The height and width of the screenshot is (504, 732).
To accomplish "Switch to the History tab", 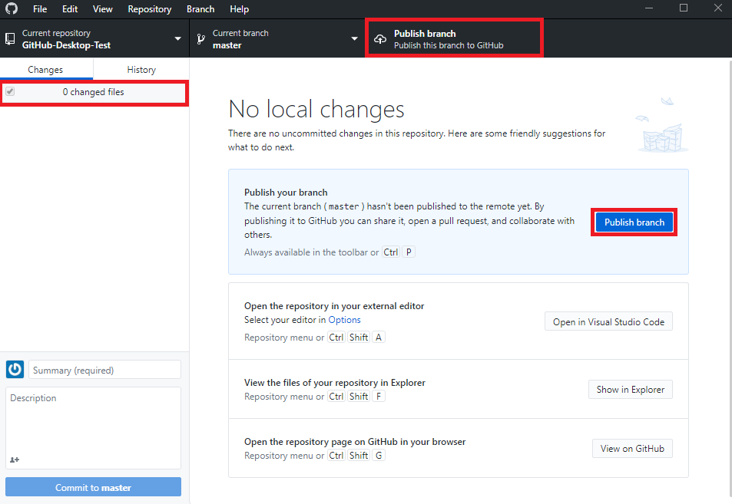I will 141,70.
